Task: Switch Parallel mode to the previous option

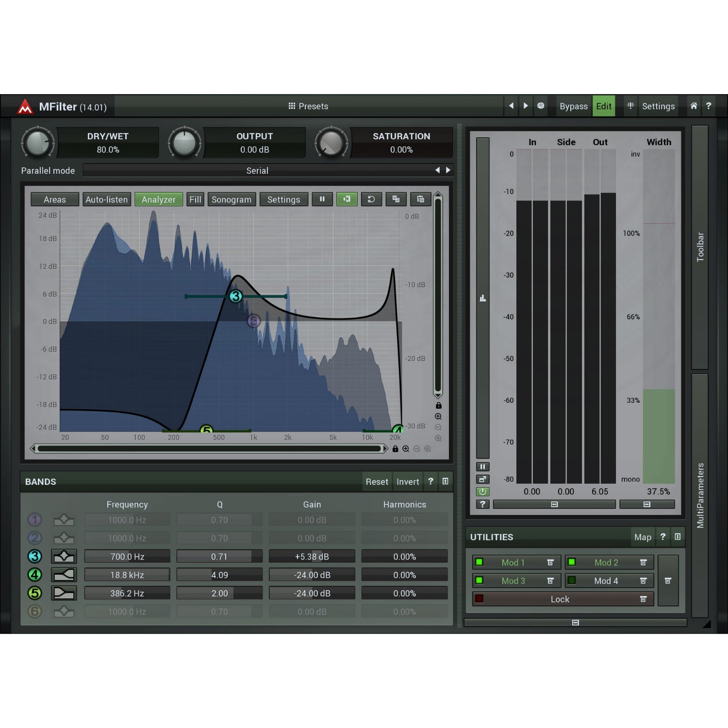Action: (x=437, y=170)
